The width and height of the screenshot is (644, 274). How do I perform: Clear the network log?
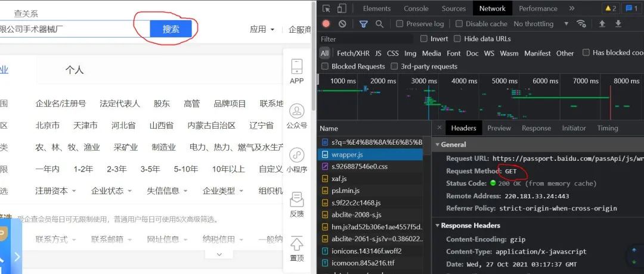(342, 24)
